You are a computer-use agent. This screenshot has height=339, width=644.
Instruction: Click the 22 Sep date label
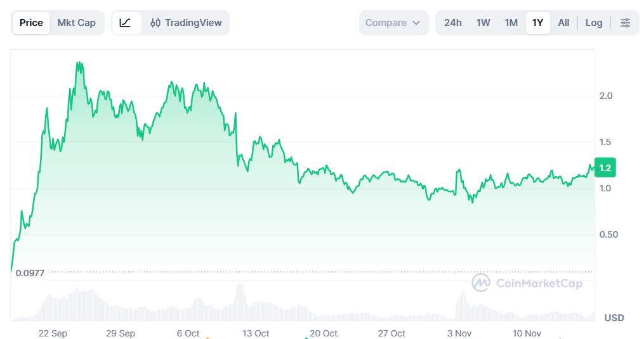pos(53,333)
